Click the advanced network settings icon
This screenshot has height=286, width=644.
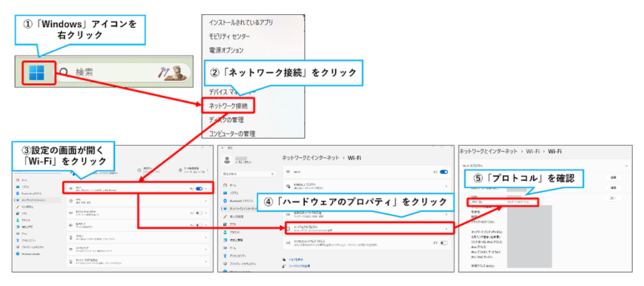point(71,261)
